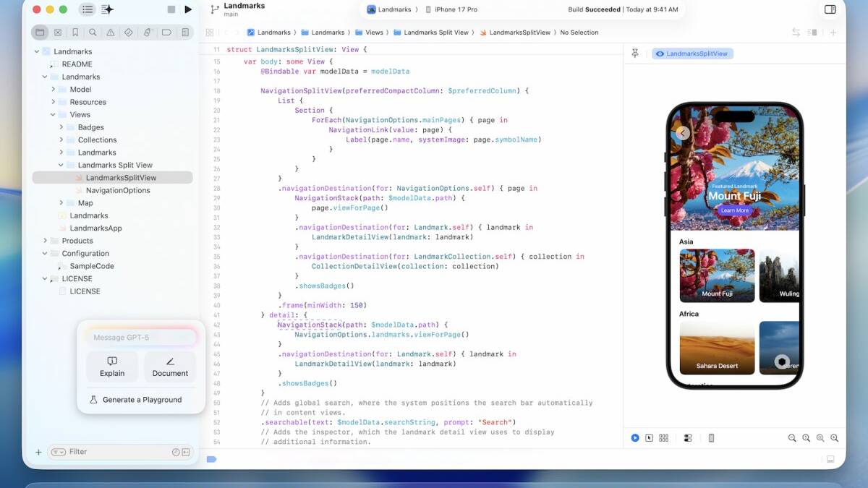Collapse the Landmarks Split View folder
Viewport: 868px width, 488px height.
coord(61,165)
